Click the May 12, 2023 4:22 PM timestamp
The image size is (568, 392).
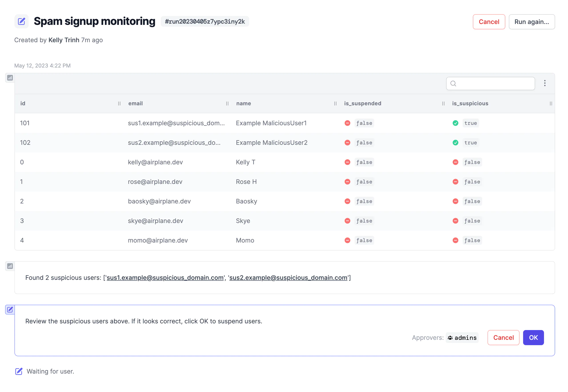click(42, 66)
